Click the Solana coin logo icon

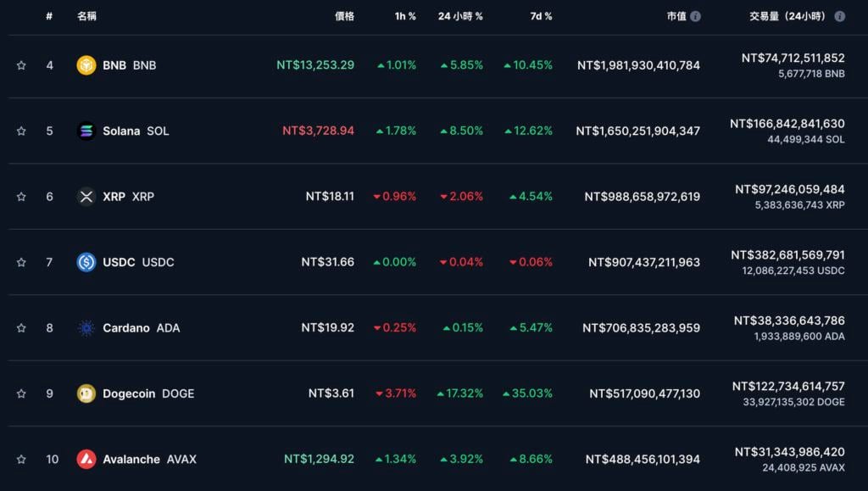pos(86,131)
